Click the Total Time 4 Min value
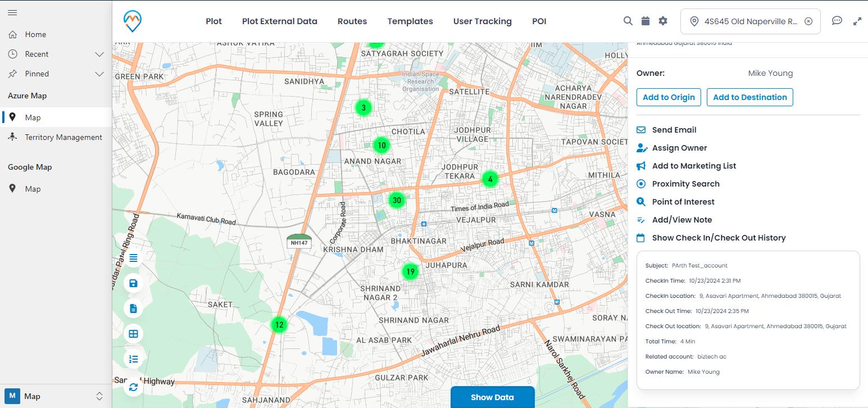The image size is (868, 408). pyautogui.click(x=687, y=341)
